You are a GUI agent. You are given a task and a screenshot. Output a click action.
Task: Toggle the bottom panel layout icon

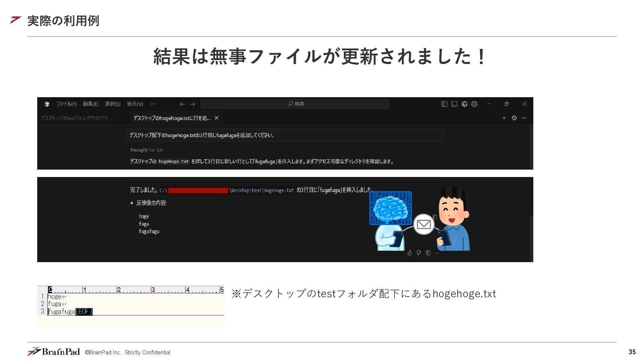coord(454,104)
